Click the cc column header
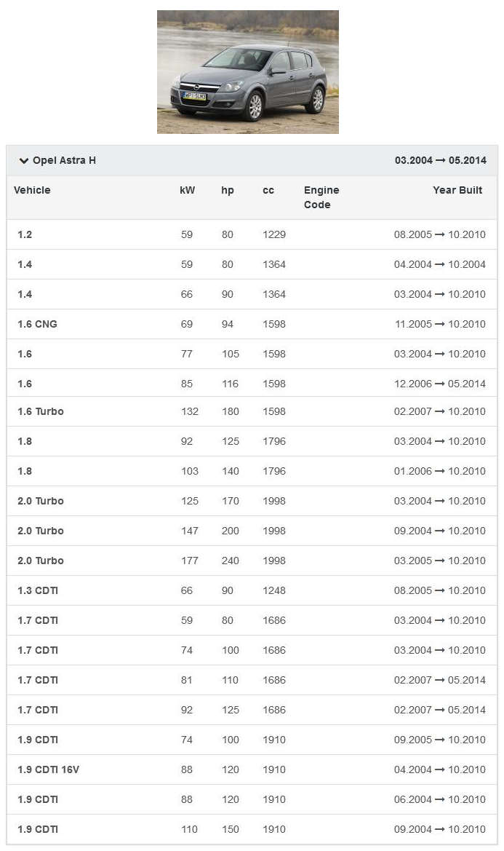The height and width of the screenshot is (851, 504). click(268, 190)
